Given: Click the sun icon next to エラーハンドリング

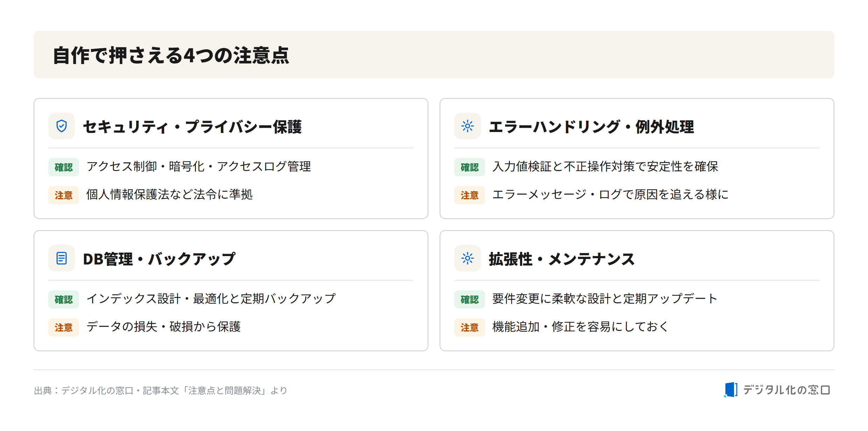Looking at the screenshot, I should click(x=468, y=126).
